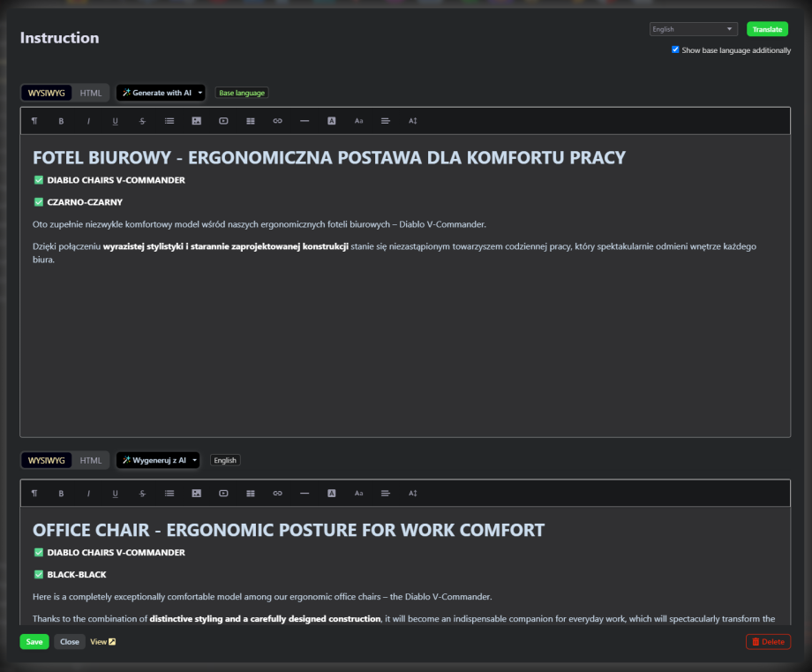Insert a list in the English editor
The image size is (812, 672).
(169, 494)
